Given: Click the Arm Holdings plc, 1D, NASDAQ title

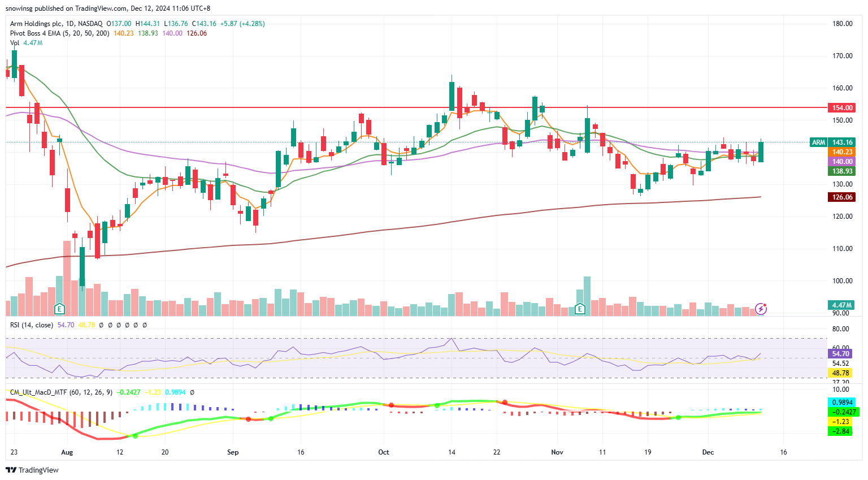Looking at the screenshot, I should coord(57,24).
